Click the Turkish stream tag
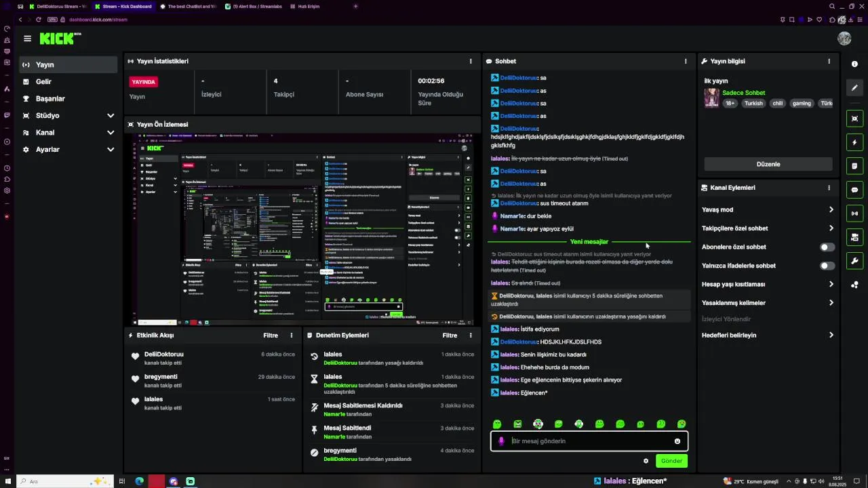 pyautogui.click(x=753, y=103)
